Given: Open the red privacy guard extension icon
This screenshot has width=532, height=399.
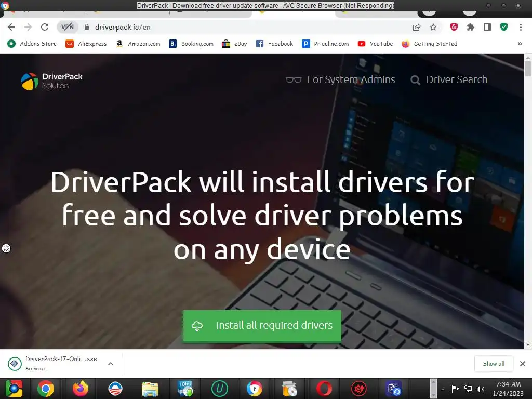Looking at the screenshot, I should tap(454, 27).
